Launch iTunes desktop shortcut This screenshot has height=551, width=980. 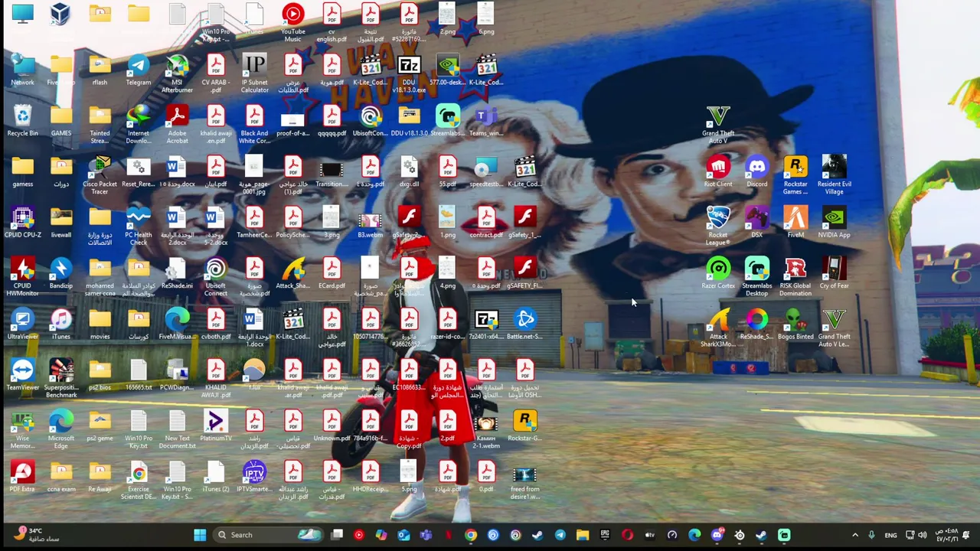pyautogui.click(x=60, y=324)
